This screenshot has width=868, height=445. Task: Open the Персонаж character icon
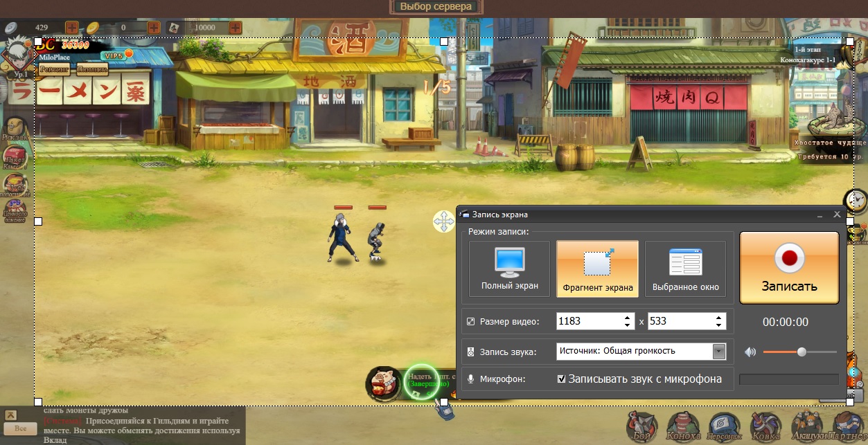[x=725, y=426]
